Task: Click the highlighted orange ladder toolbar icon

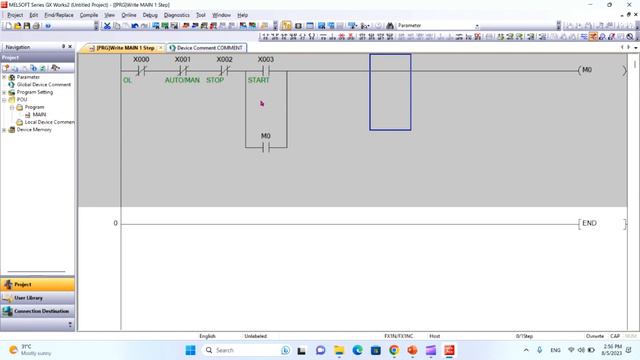Action: click(593, 37)
